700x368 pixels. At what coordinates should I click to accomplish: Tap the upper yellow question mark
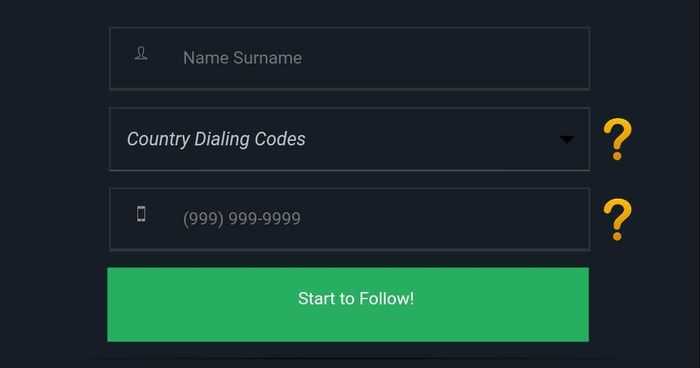tap(617, 139)
